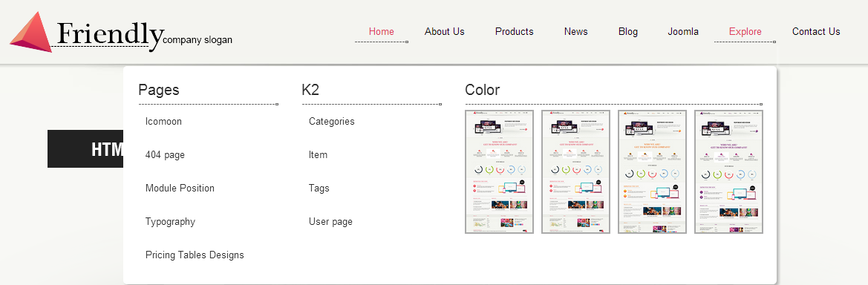Click the pink triangle Friendly logo
Screen dimensions: 868x285
[x=31, y=32]
